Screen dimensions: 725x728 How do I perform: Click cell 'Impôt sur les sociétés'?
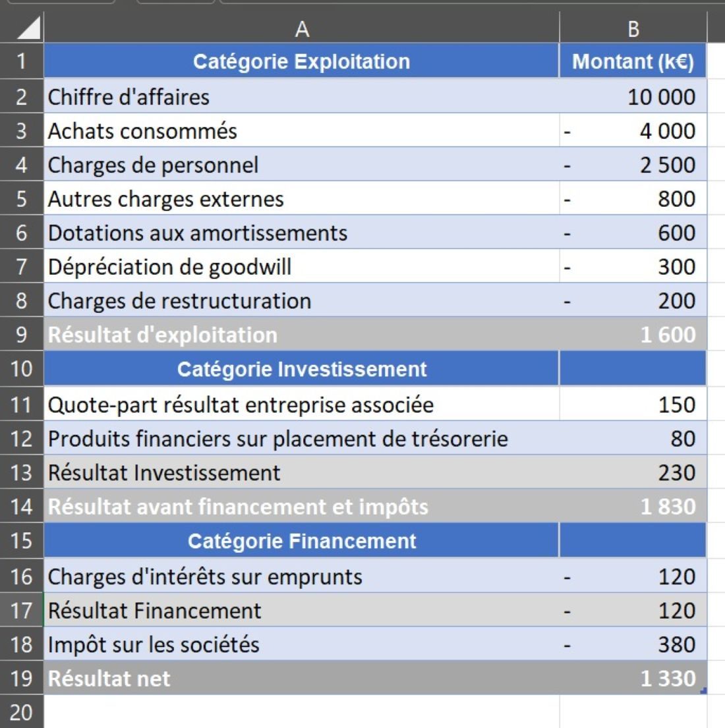tap(301, 644)
